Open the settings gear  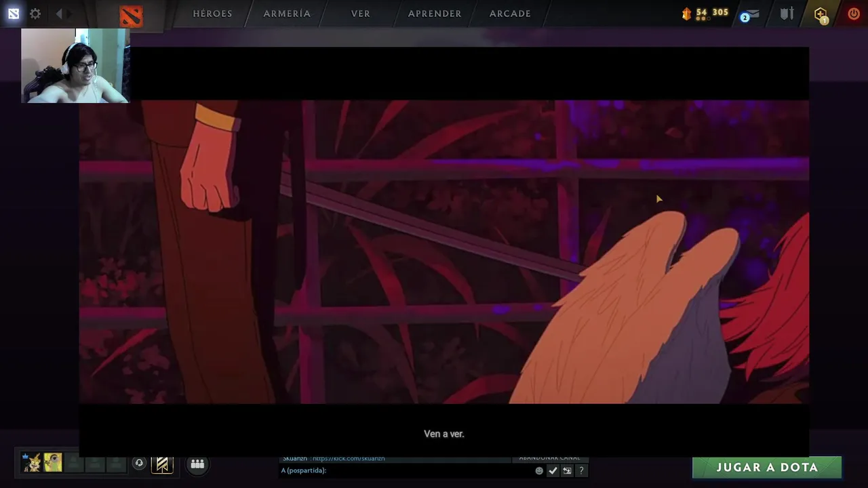coord(35,14)
